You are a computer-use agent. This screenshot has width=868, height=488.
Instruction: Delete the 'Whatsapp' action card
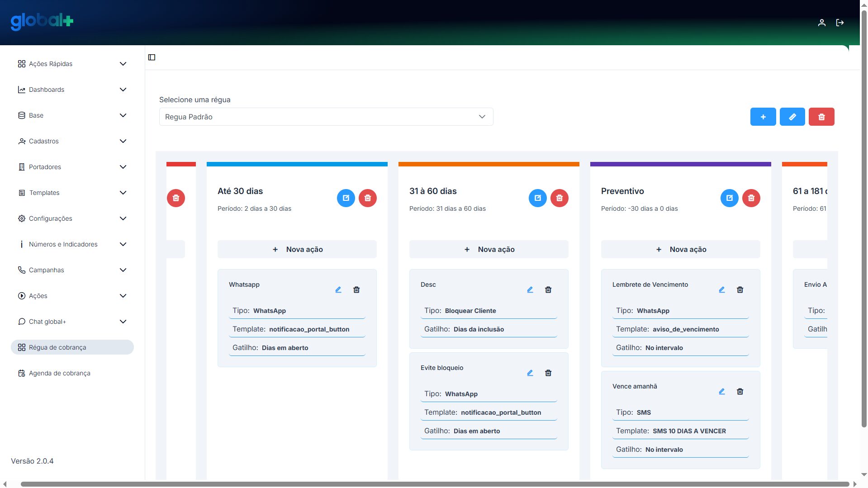coord(356,290)
